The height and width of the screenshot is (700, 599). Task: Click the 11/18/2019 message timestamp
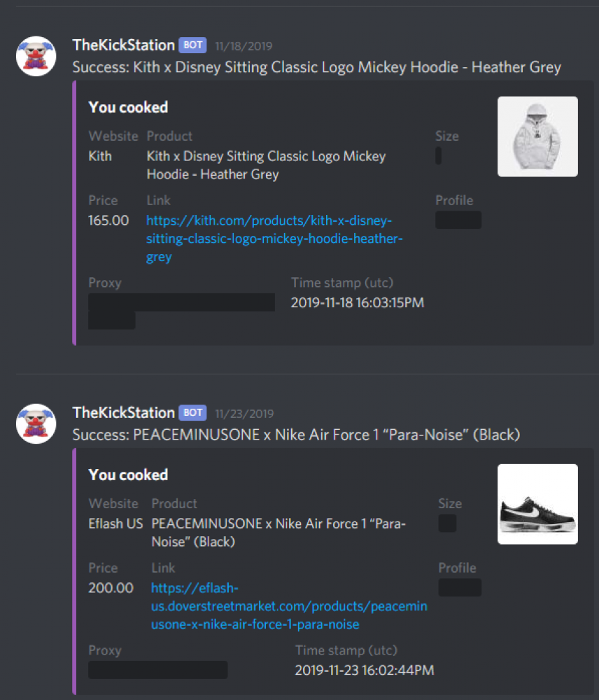pyautogui.click(x=244, y=46)
